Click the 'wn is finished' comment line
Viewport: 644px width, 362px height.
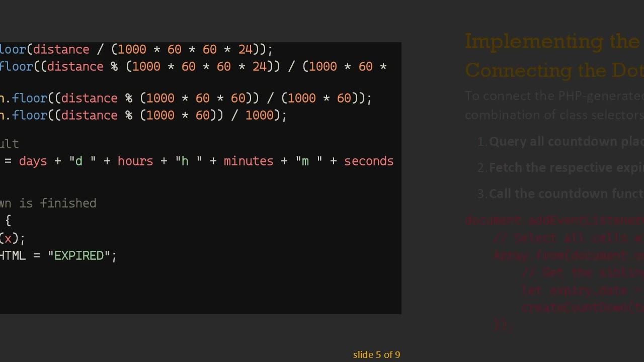coord(48,204)
